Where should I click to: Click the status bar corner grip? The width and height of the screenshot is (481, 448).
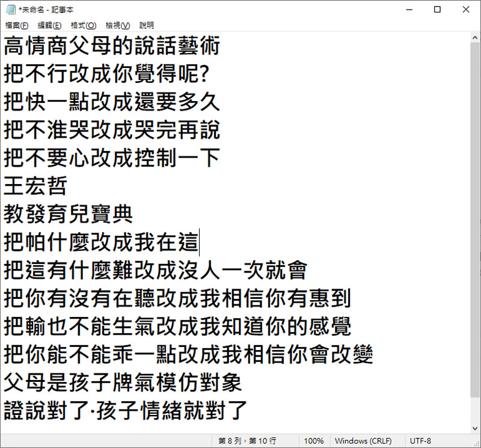click(477, 444)
